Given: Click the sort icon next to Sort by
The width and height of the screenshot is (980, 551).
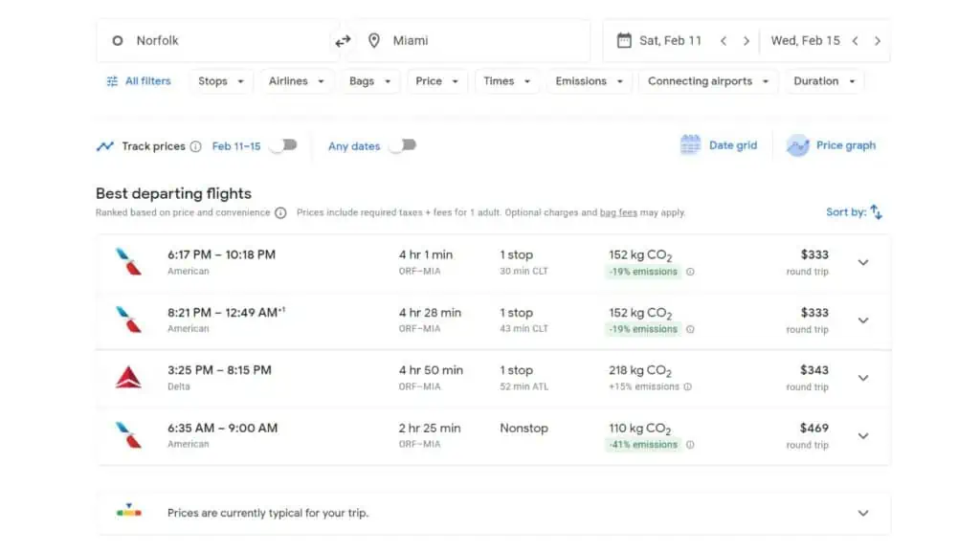Looking at the screenshot, I should coord(877,211).
